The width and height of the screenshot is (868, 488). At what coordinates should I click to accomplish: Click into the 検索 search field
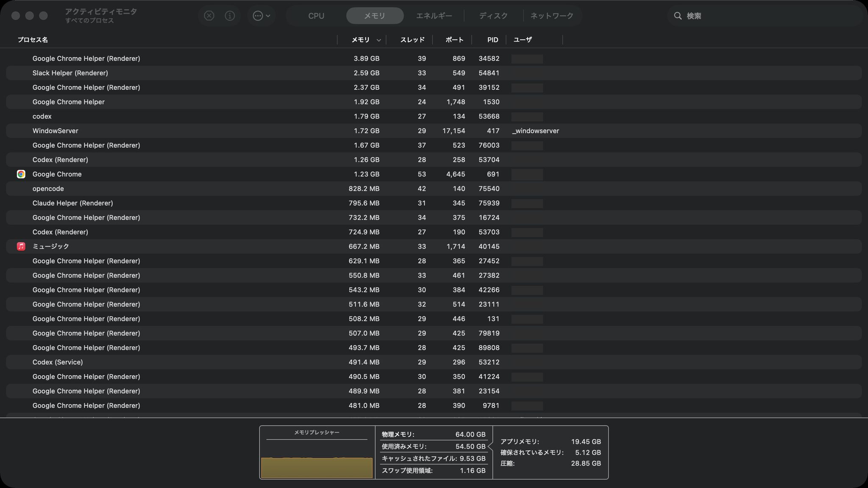point(765,16)
